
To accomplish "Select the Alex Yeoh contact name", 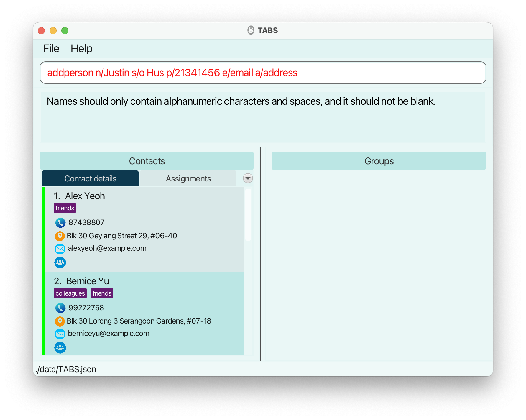I will coord(85,196).
